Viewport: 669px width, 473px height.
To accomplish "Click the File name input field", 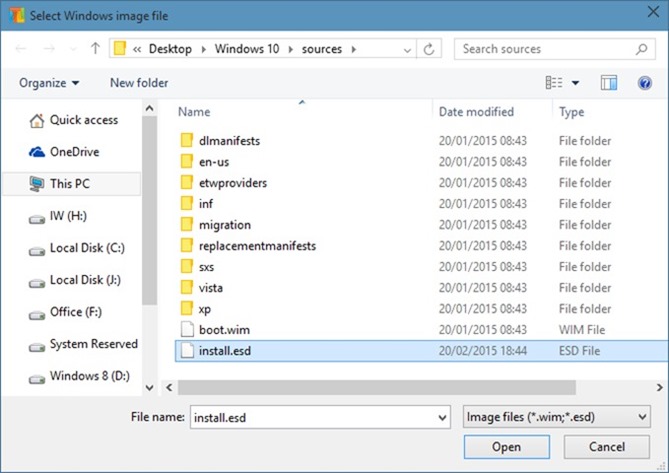I will pos(320,417).
